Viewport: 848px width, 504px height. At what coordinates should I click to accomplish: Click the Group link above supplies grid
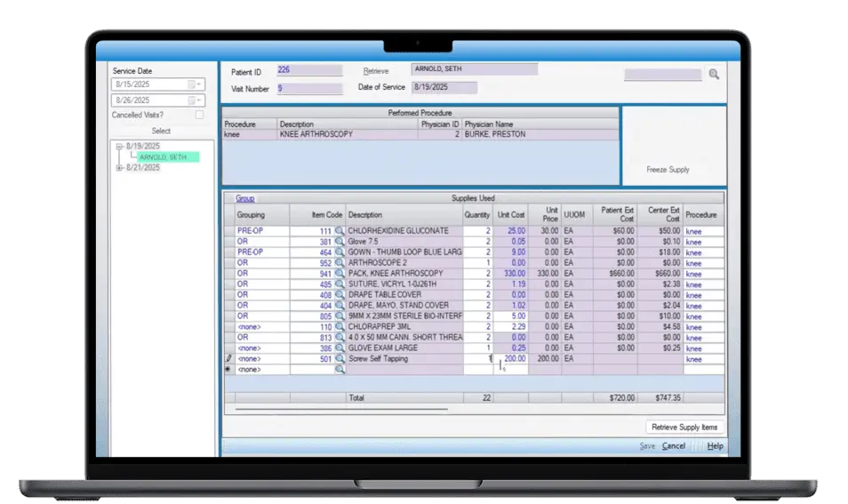point(244,198)
